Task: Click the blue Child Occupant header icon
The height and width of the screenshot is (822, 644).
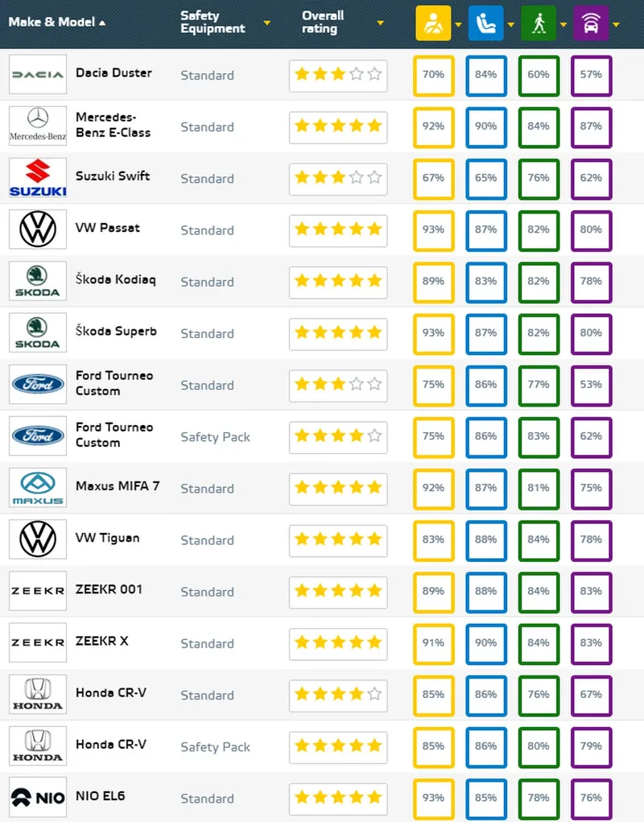Action: coord(485,23)
